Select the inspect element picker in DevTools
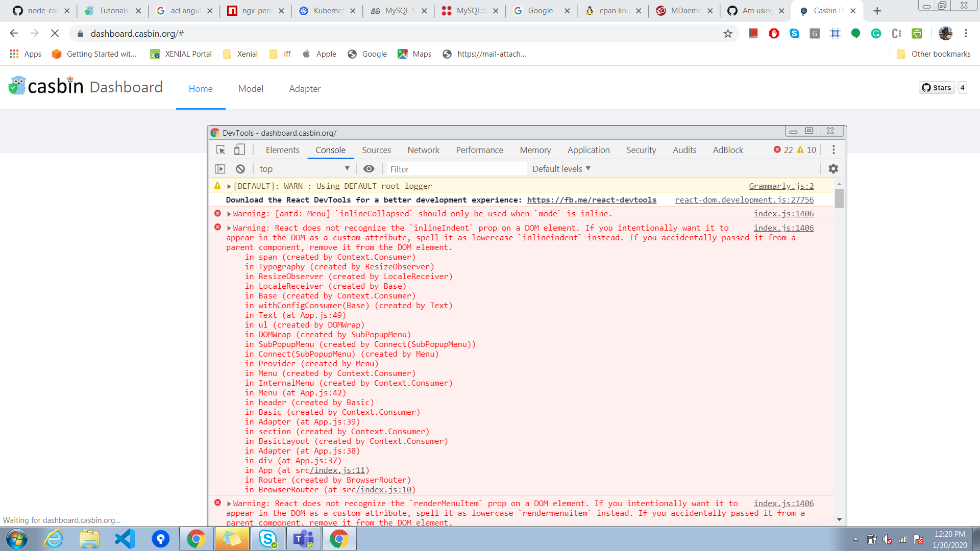Image resolution: width=980 pixels, height=551 pixels. [x=220, y=149]
